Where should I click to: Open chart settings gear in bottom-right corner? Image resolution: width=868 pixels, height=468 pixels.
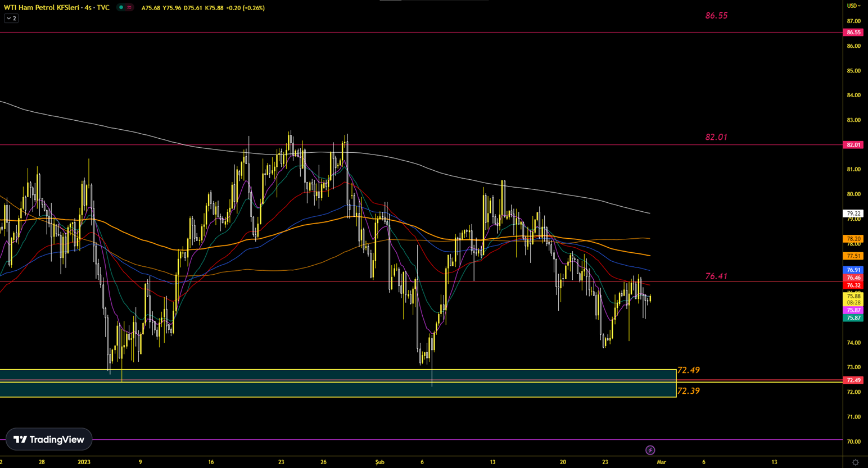click(855, 462)
